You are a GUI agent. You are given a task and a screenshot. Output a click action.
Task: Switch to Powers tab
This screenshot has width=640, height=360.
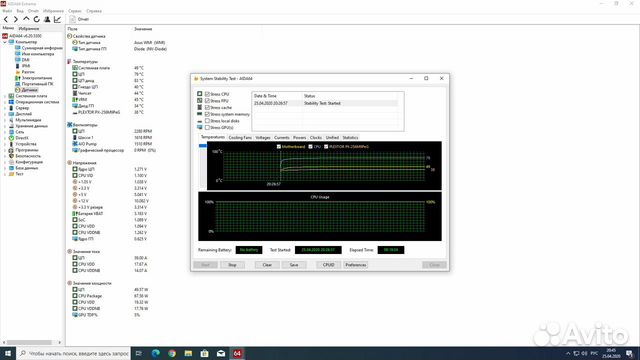coord(300,138)
